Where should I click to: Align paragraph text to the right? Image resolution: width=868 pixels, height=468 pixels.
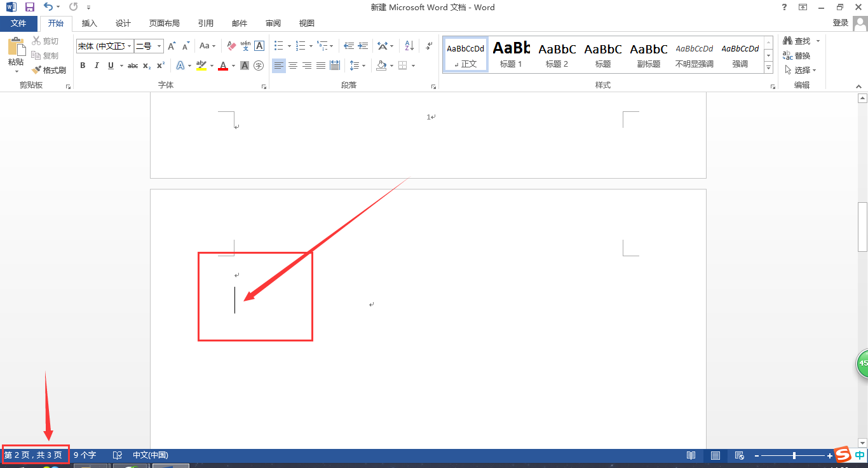tap(307, 65)
